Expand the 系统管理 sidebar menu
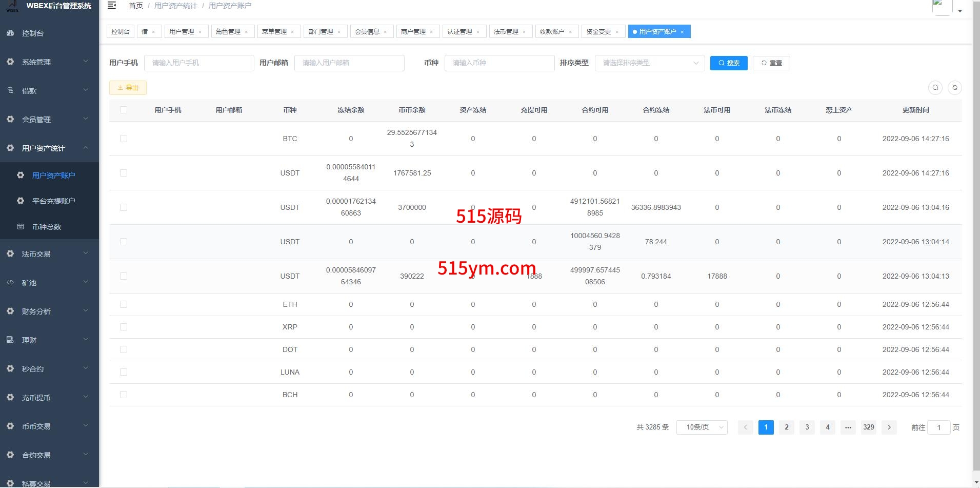Screen dimensions: 980x488 click(x=49, y=62)
